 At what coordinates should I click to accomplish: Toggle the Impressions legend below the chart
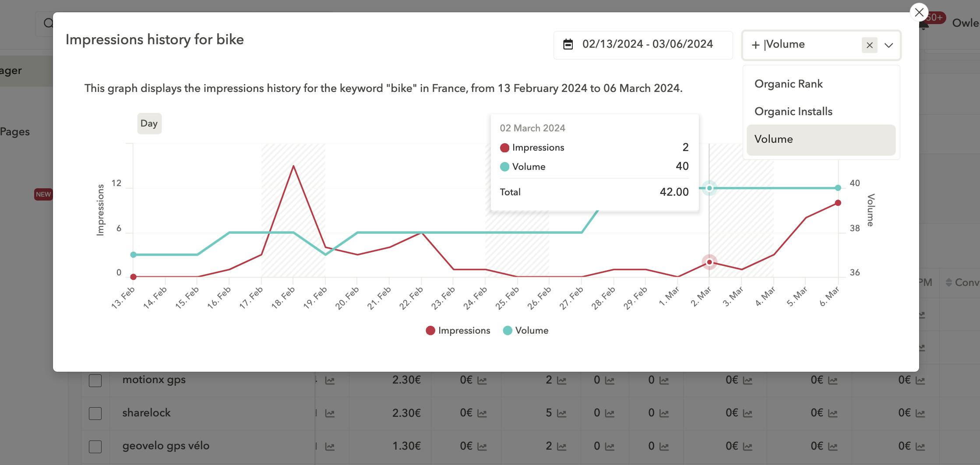click(x=458, y=330)
